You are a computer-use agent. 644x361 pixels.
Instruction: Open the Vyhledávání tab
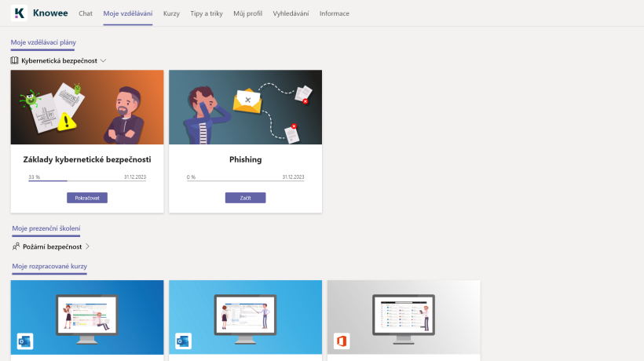[291, 13]
